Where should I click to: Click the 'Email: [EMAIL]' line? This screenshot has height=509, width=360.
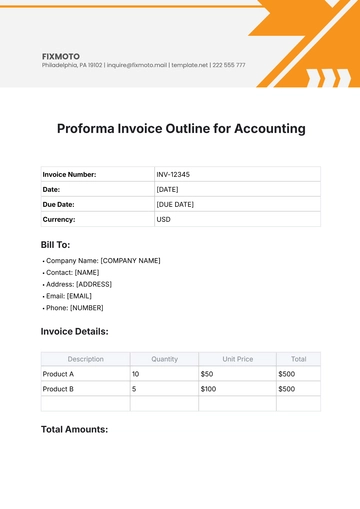67,296
